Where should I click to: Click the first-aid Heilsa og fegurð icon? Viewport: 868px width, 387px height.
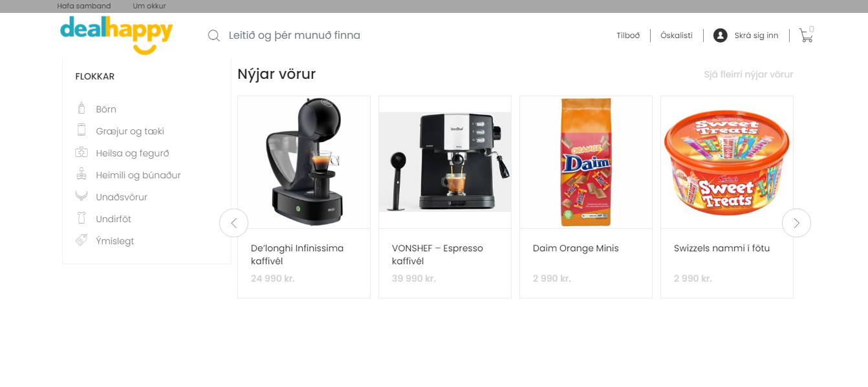coord(81,152)
